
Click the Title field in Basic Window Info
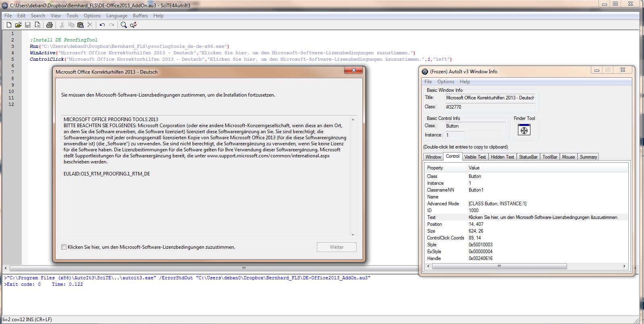pyautogui.click(x=489, y=98)
